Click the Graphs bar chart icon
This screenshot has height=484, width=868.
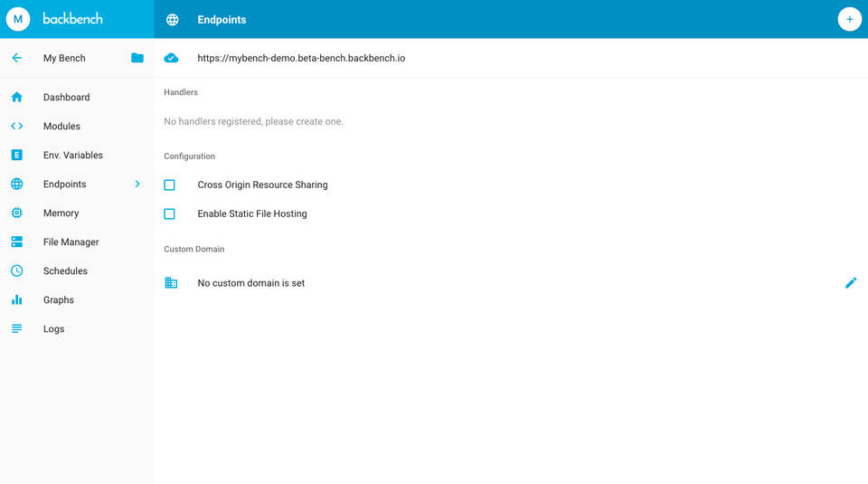16,299
